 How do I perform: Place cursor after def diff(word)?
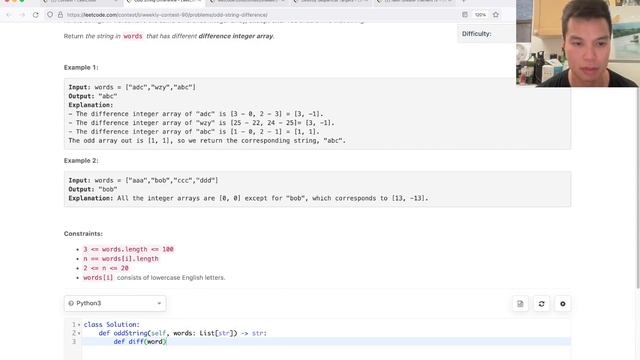167,342
